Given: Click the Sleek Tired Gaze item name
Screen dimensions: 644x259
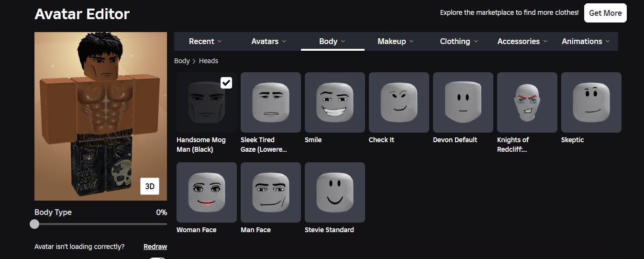Looking at the screenshot, I should [264, 145].
